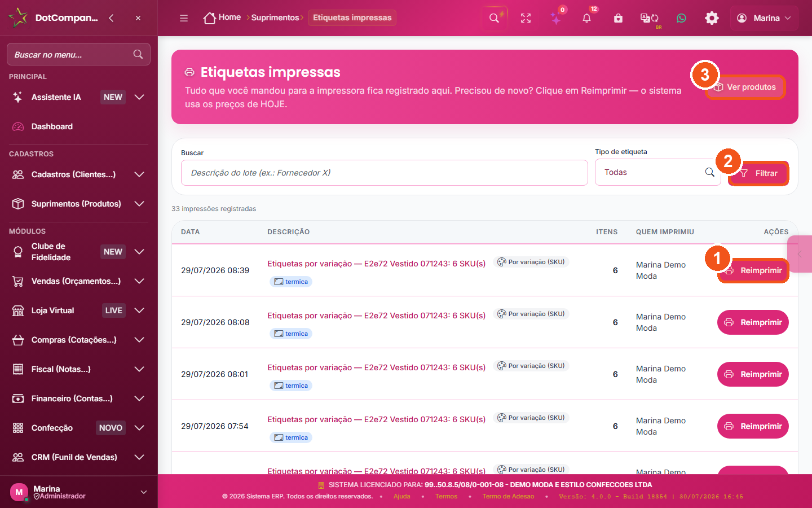This screenshot has height=508, width=812.
Task: Open Clube de Fidelidade menu
Action: [51, 252]
